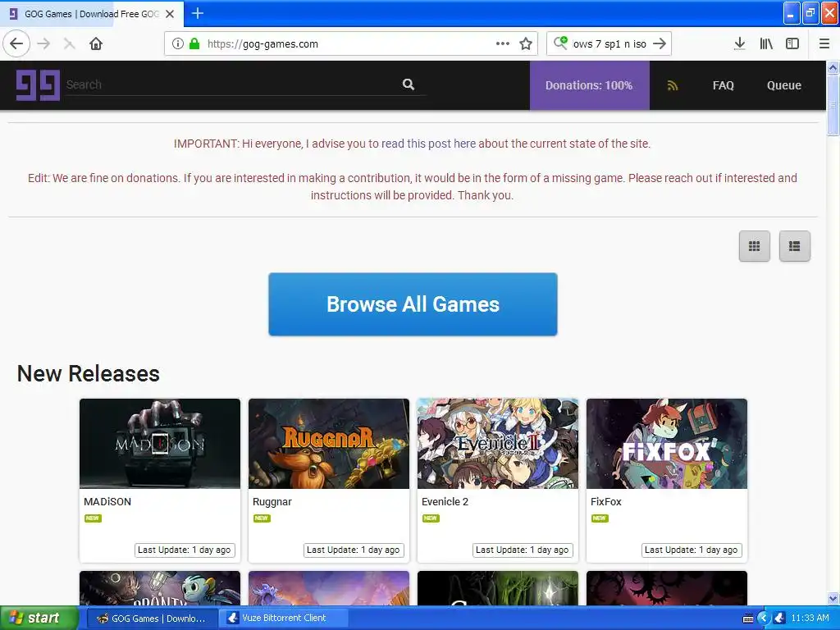Click the MADiSON title link

click(x=107, y=501)
